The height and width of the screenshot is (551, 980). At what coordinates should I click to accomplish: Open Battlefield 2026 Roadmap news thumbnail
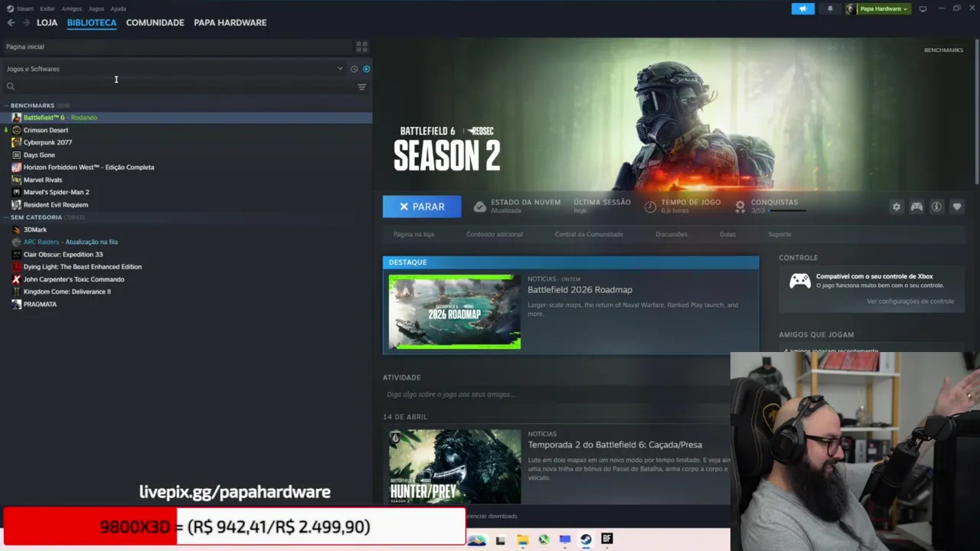click(455, 312)
